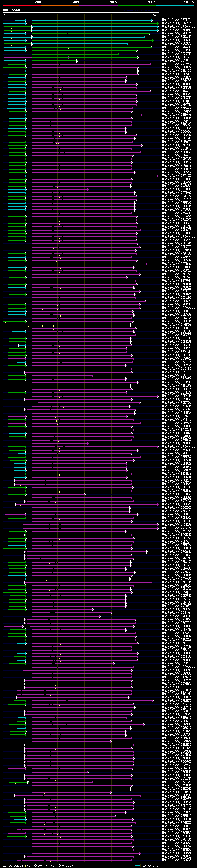Select label UniRef100_C9RYN8
Viewport: 197px width, 868px height.
[x=177, y=104]
